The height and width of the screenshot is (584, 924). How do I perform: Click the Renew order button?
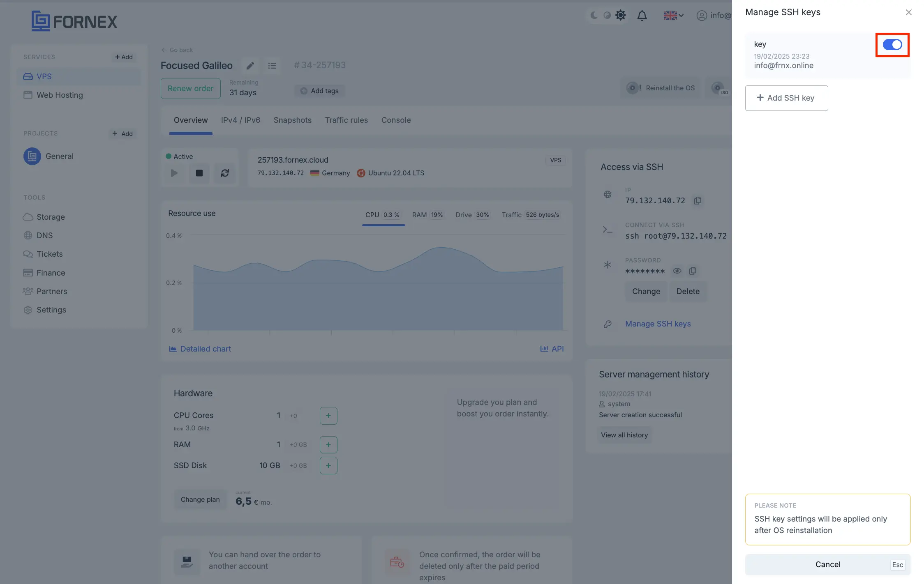[x=190, y=88]
